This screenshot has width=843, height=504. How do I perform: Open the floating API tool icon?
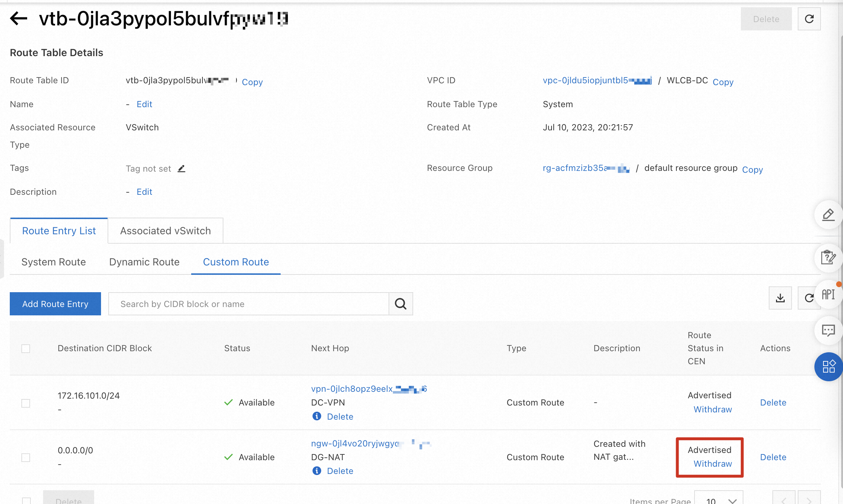point(828,295)
